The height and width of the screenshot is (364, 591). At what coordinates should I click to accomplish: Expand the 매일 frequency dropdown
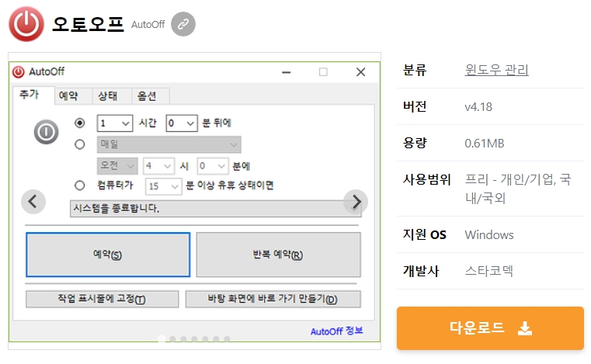169,144
